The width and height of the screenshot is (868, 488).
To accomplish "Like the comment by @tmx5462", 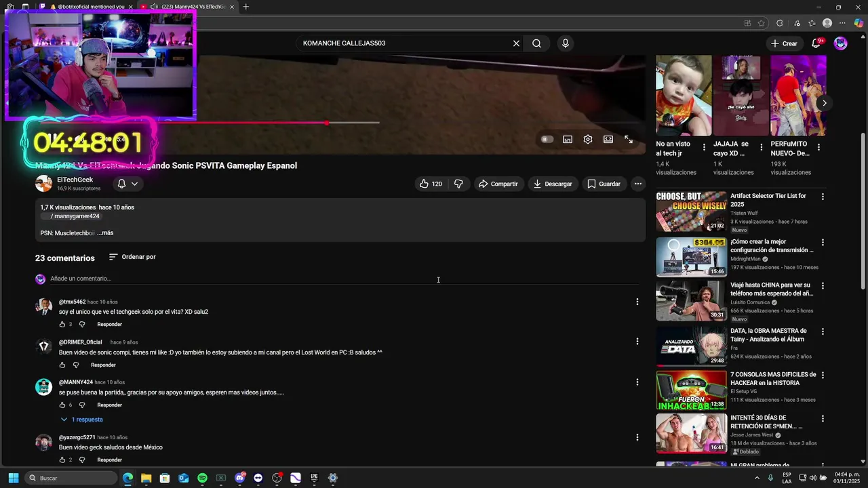I will pos(62,324).
